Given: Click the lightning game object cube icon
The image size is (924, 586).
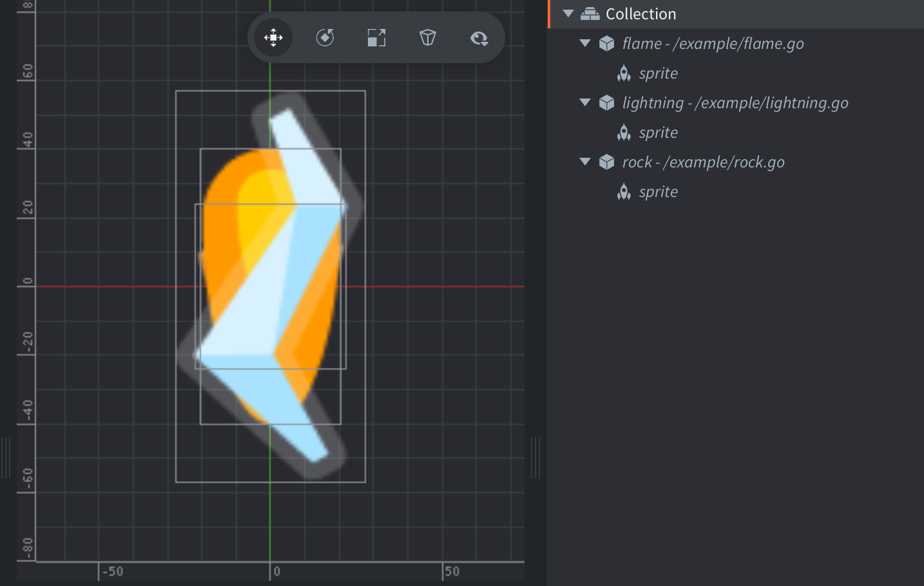Looking at the screenshot, I should click(606, 102).
